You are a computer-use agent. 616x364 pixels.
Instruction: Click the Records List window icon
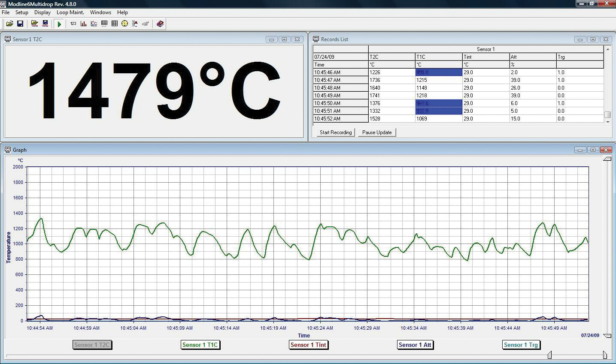pyautogui.click(x=316, y=39)
